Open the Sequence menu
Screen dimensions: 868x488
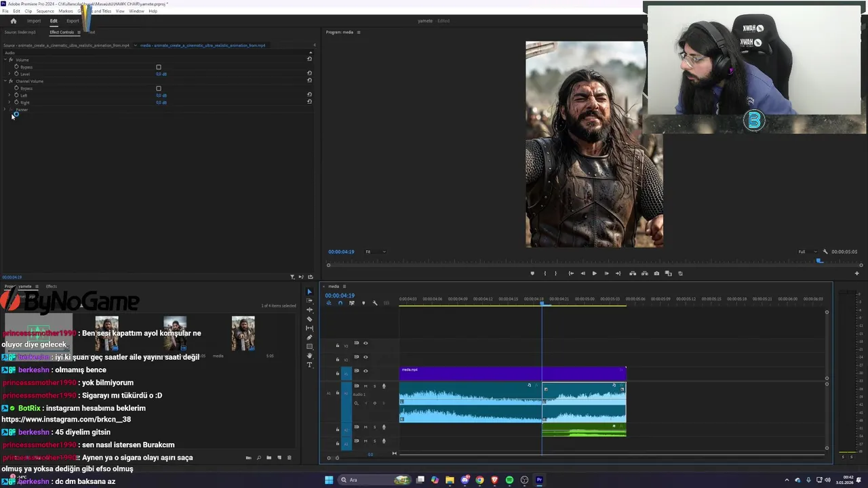pos(45,12)
